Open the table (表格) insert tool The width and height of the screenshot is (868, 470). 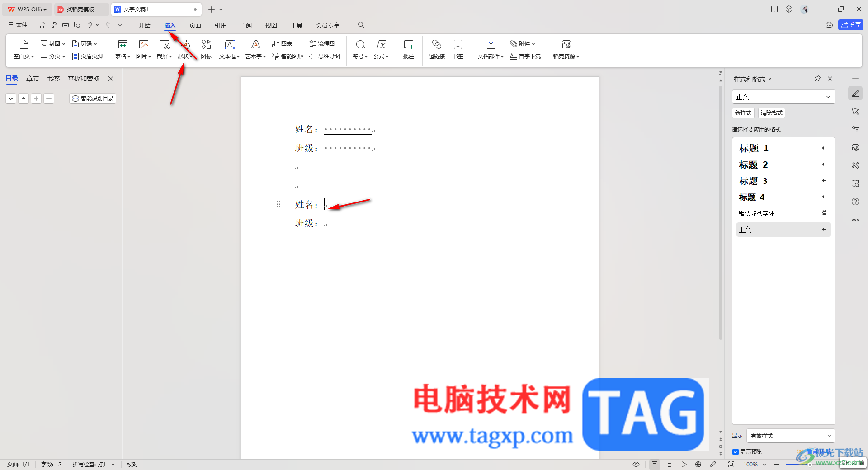coord(123,50)
